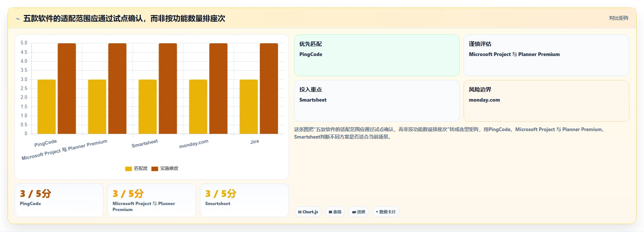Screen dimensions: 644x232
Task: Click the small icon before the header title
Action: (x=18, y=19)
